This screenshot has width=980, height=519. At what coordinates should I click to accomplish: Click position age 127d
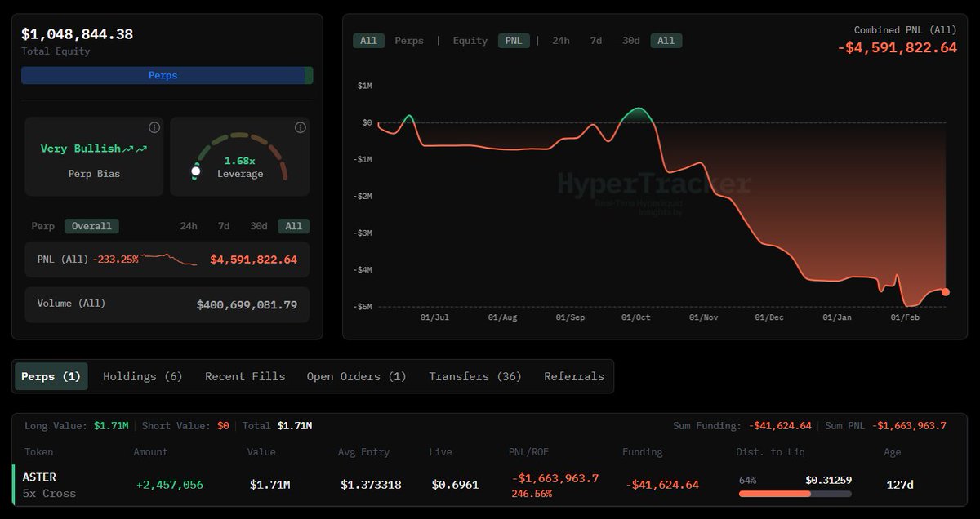tap(900, 485)
